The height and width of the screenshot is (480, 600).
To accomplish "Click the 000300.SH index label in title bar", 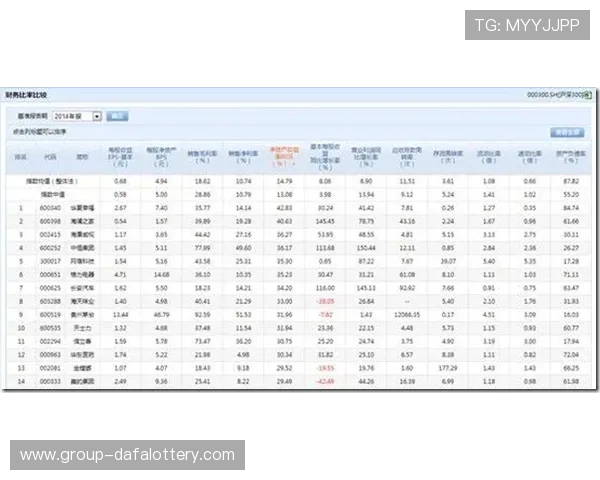I will (x=555, y=95).
